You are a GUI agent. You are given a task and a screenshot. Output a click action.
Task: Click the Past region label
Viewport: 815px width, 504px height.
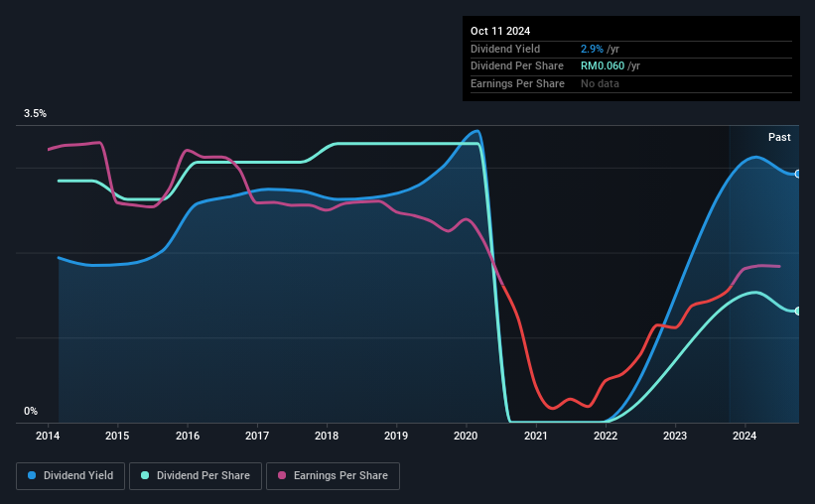point(779,137)
